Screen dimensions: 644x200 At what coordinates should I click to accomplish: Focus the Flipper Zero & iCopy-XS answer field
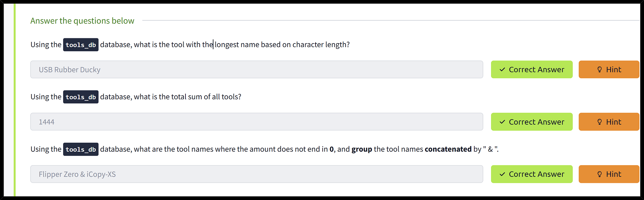click(x=257, y=174)
